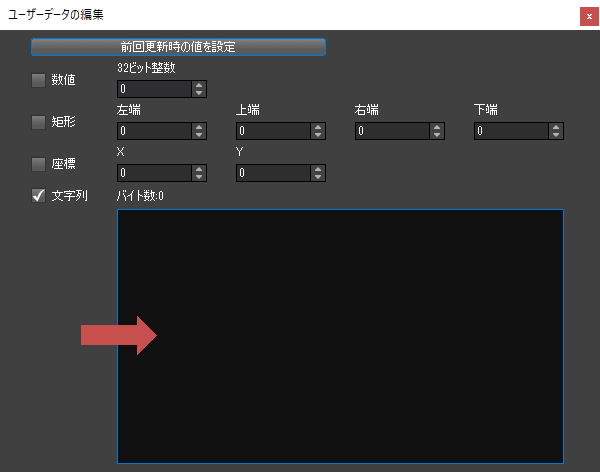Enable the 矩形 checkbox
This screenshot has width=600, height=472.
tap(38, 122)
